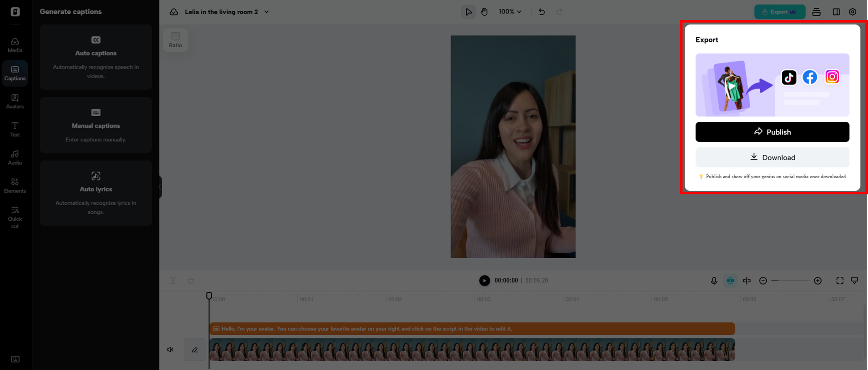Viewport: 868px width, 370px height.
Task: Zoom in the timeline with plus icon
Action: coord(818,281)
